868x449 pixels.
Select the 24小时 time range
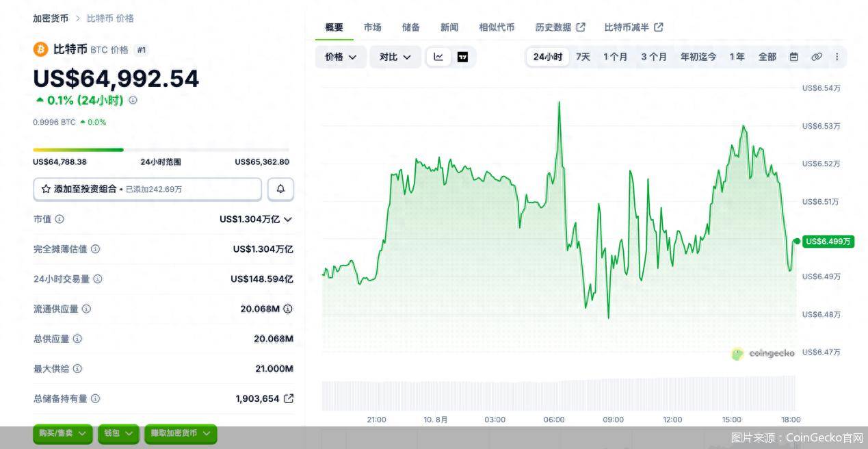tap(548, 57)
